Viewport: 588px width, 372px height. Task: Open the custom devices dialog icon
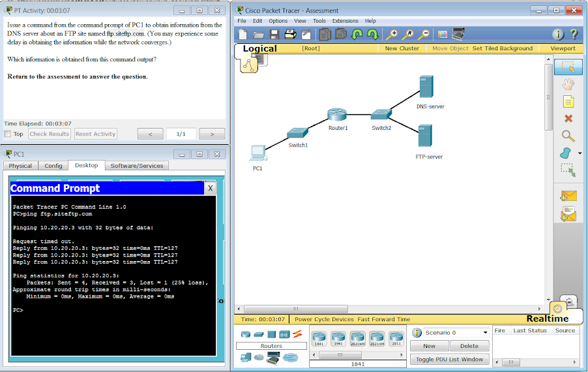tap(458, 34)
